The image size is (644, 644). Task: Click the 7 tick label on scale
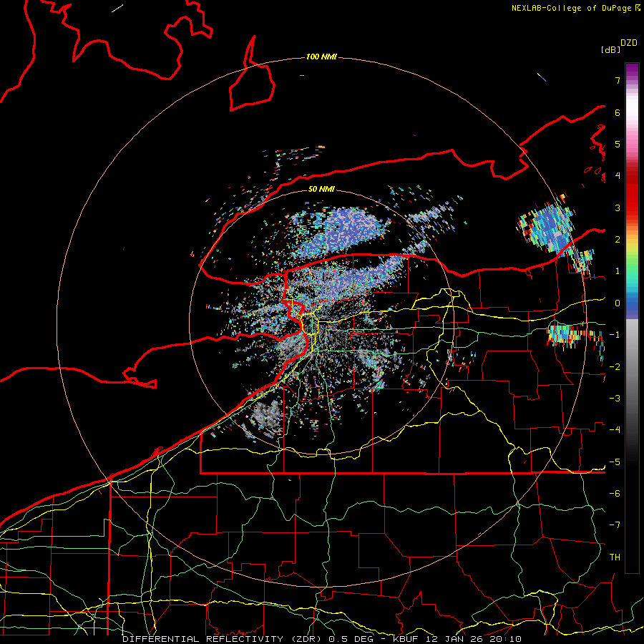(x=618, y=80)
